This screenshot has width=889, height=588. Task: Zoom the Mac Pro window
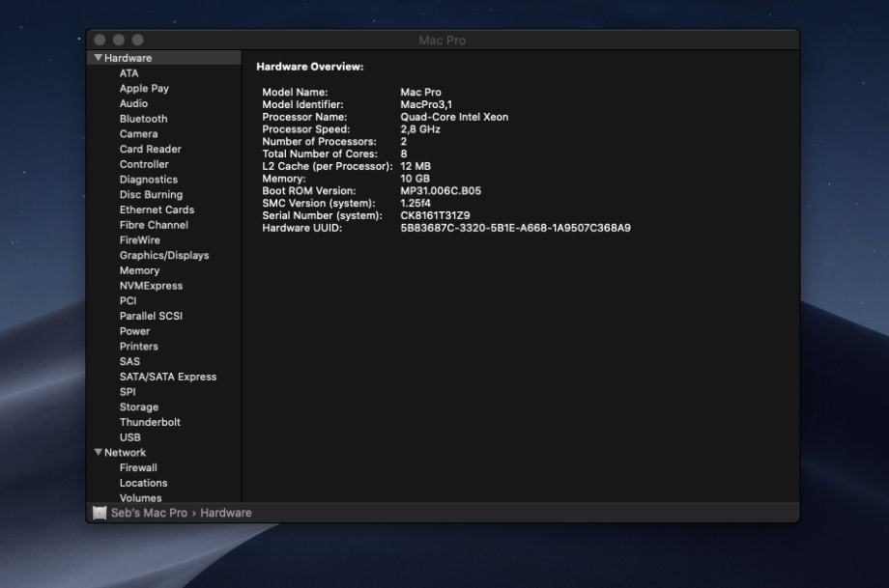point(138,40)
